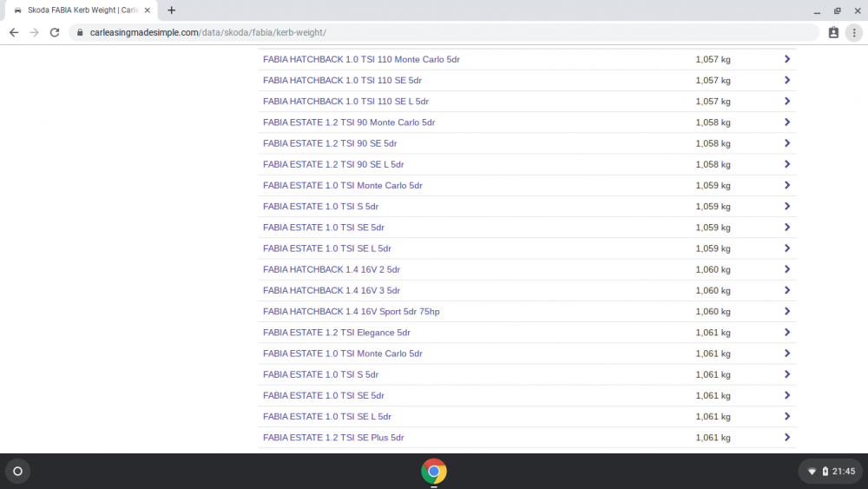This screenshot has height=489, width=868.
Task: View site security padlock info
Action: pos(80,33)
